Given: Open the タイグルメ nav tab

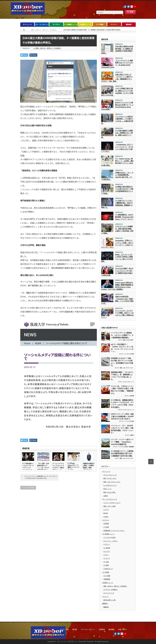Looking at the screenshot, I should 56,24.
